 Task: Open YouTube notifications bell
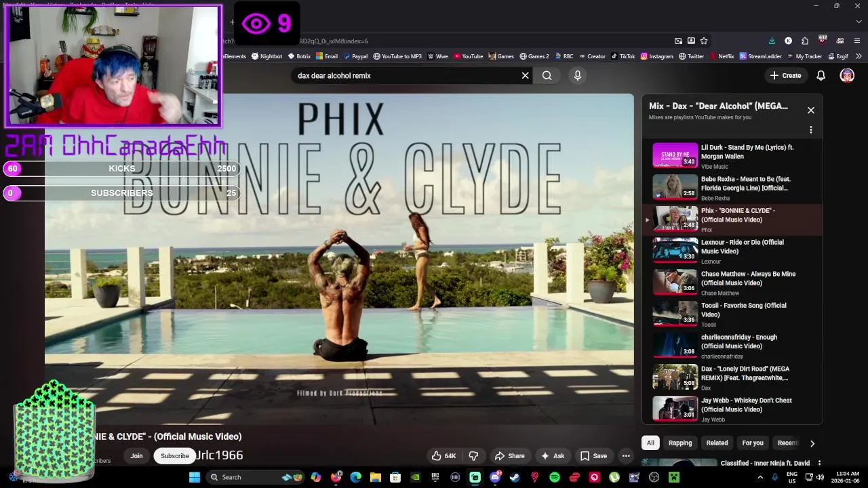[821, 75]
